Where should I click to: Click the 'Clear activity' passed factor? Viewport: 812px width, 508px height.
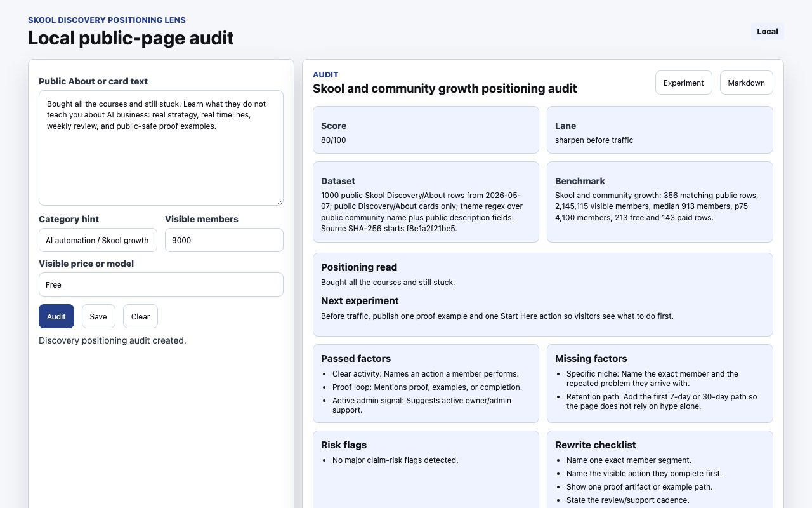426,374
